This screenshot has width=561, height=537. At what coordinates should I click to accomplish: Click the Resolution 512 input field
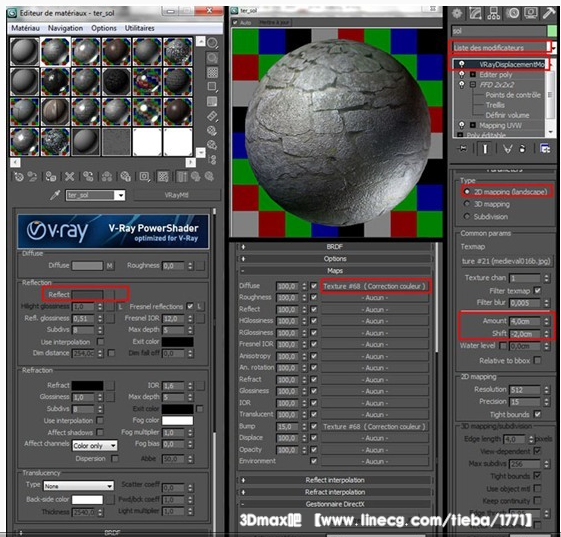tap(525, 390)
